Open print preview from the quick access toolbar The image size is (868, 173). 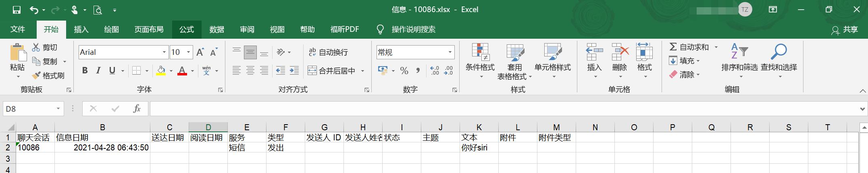(x=98, y=10)
